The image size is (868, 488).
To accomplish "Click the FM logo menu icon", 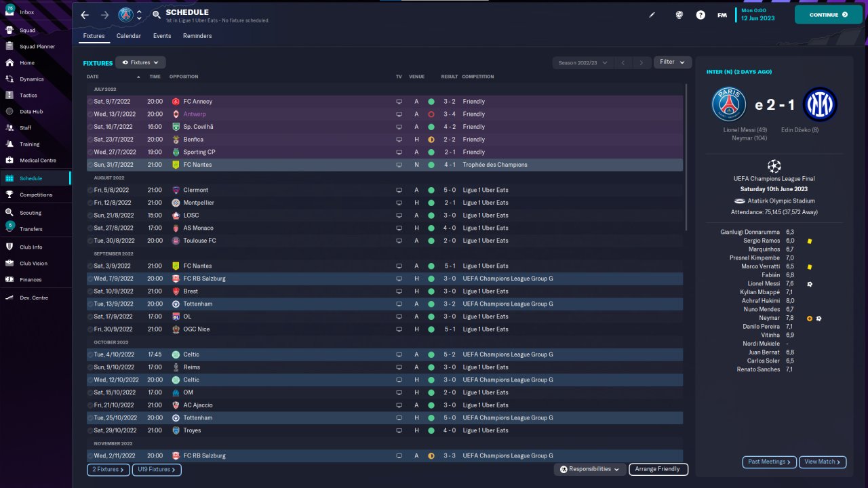I will tap(722, 15).
